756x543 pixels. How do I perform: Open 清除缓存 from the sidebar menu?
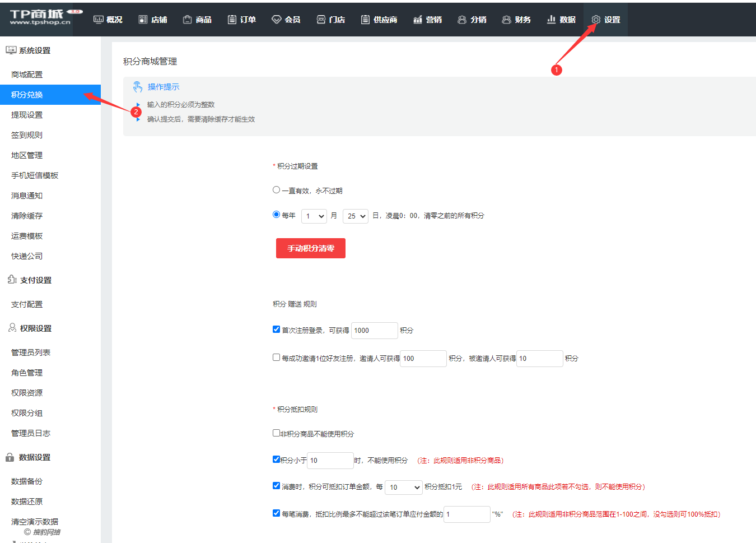click(x=27, y=216)
